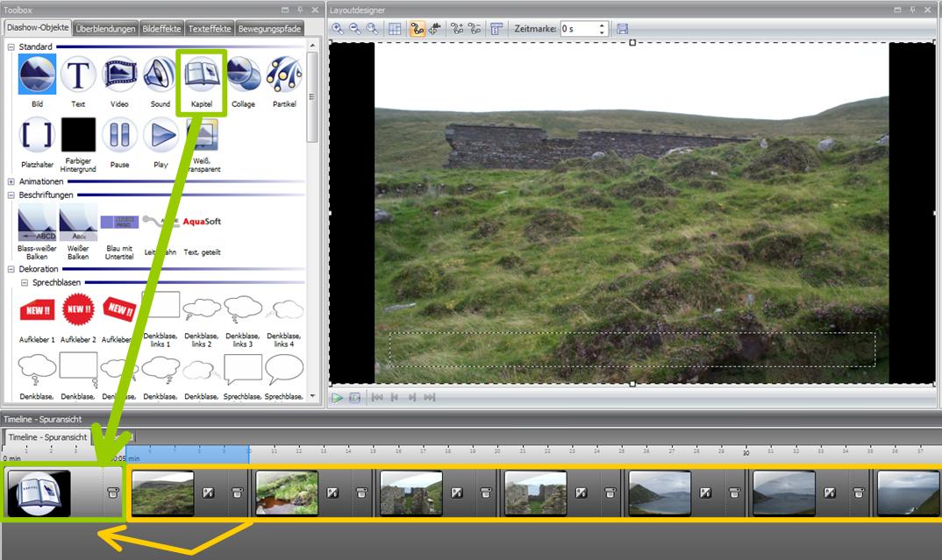Viewport: 942px width, 560px height.
Task: Choose the Video object icon
Action: 120,75
